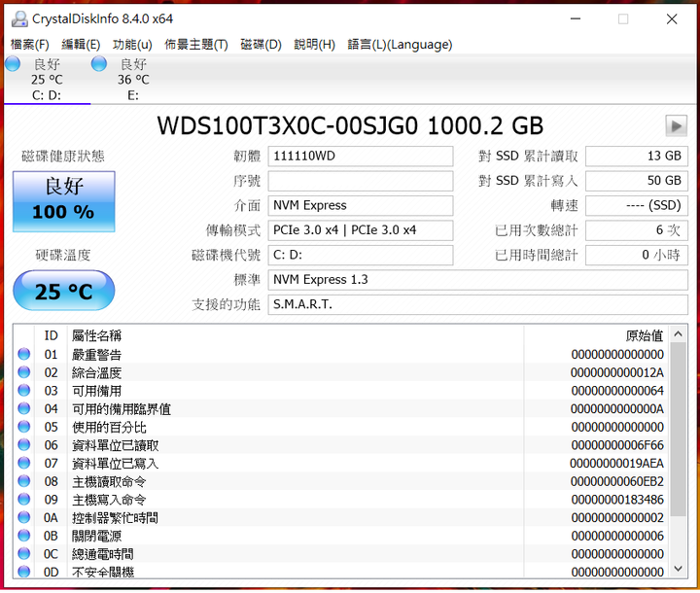Image resolution: width=700 pixels, height=593 pixels.
Task: Select the 關閉電源 attribute row
Action: tap(341, 536)
